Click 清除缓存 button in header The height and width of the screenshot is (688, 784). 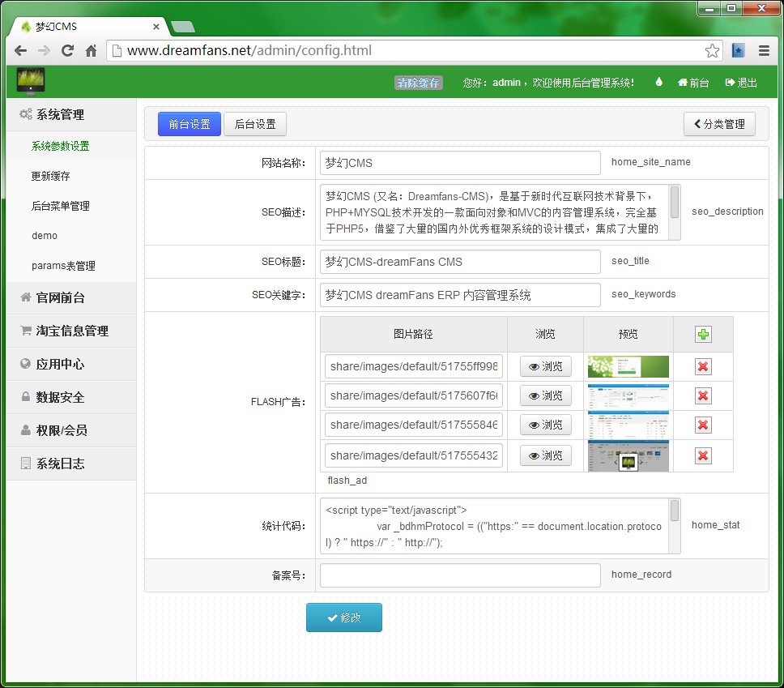point(419,83)
